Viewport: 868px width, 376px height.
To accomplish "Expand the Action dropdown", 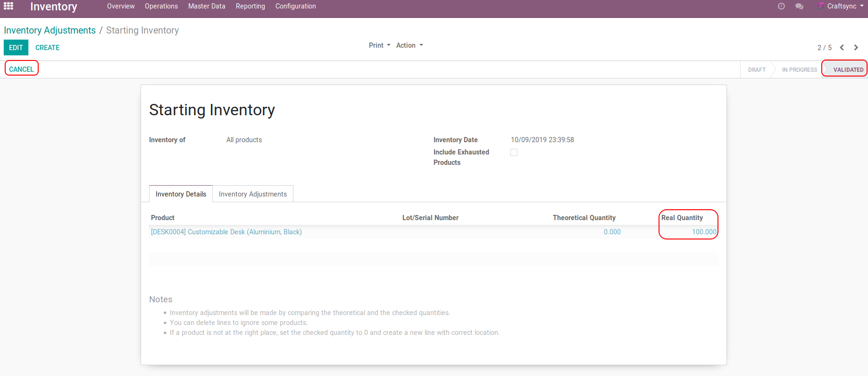I will 409,45.
